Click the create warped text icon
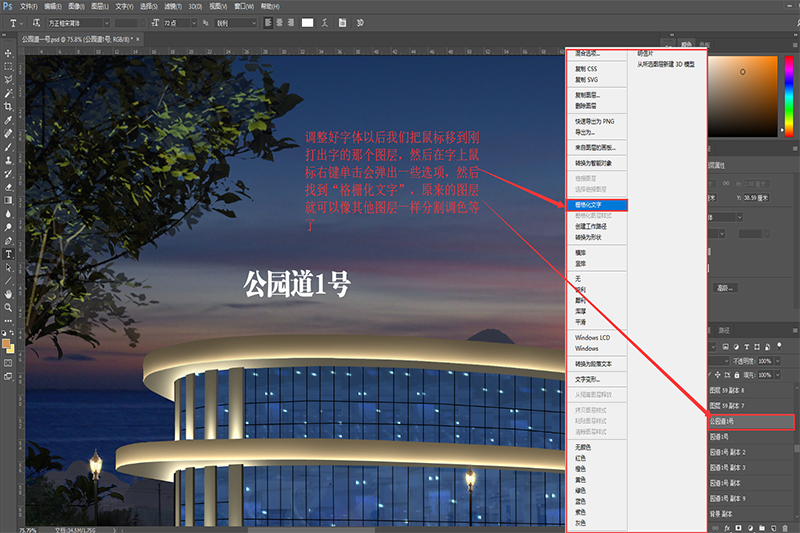Screen dimensions: 800x533 coord(326,22)
